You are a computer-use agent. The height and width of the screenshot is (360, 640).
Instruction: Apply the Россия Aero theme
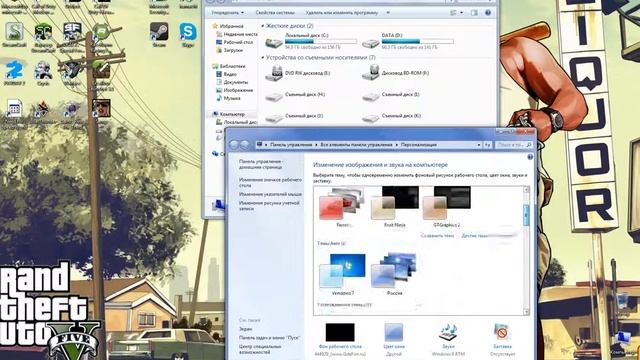[394, 274]
